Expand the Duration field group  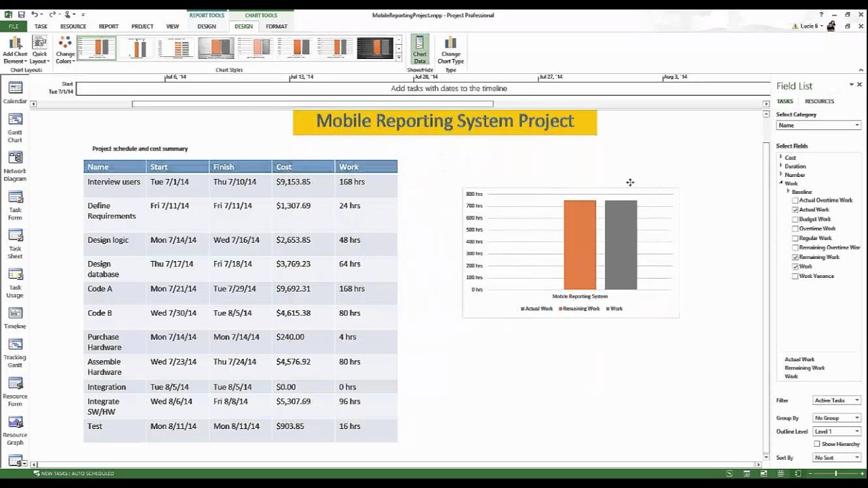pos(781,165)
